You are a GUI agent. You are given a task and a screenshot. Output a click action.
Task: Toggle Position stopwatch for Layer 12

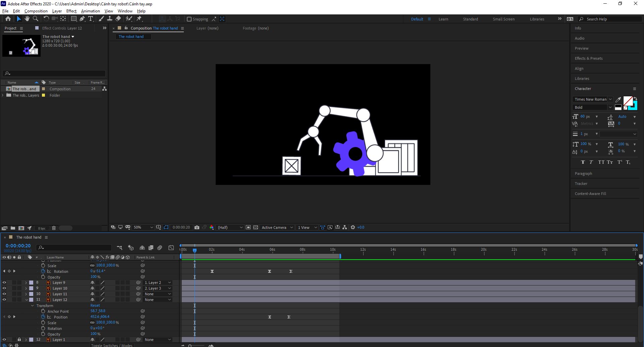(43, 317)
